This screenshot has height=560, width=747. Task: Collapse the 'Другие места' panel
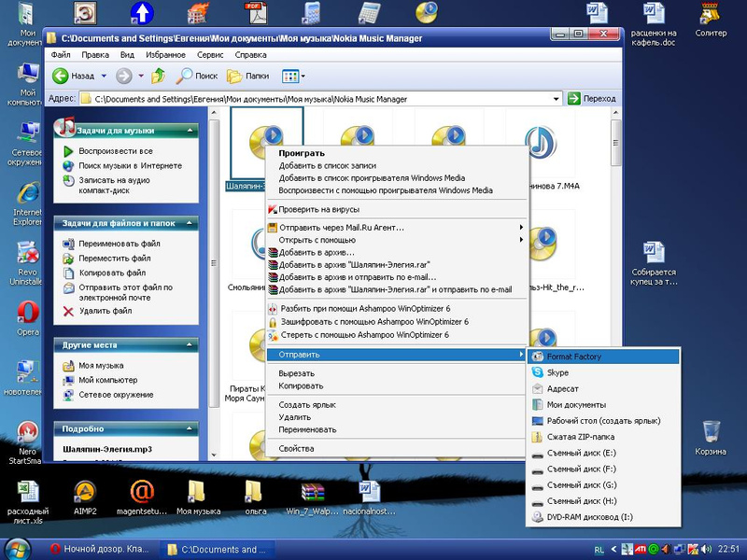coord(190,344)
